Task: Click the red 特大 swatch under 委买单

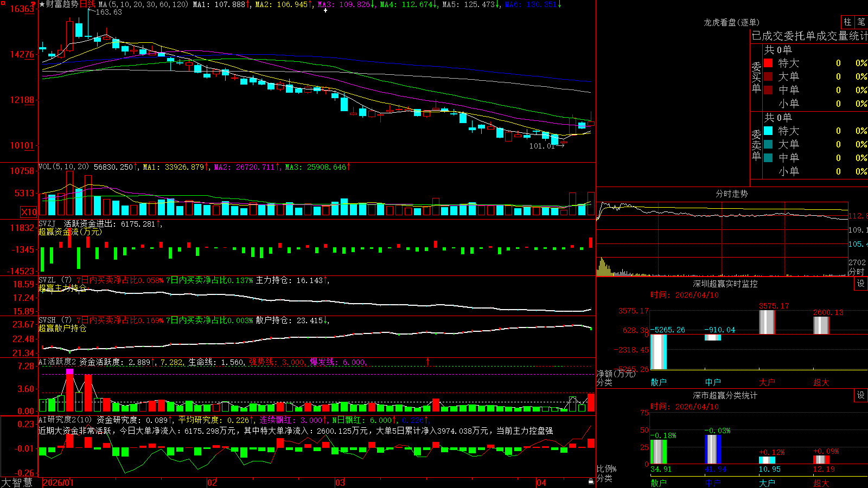Action: 768,63
